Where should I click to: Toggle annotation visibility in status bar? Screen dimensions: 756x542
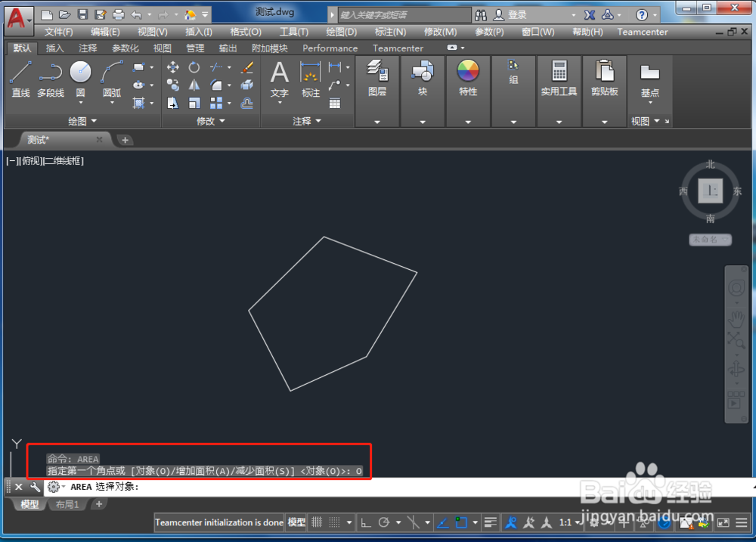(510, 522)
